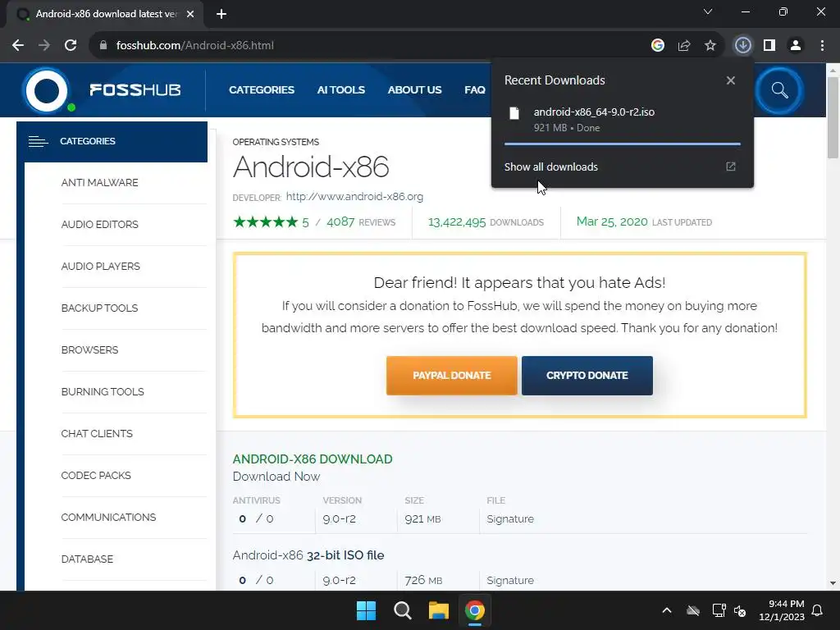Select DATABASE category
840x630 pixels.
point(87,559)
